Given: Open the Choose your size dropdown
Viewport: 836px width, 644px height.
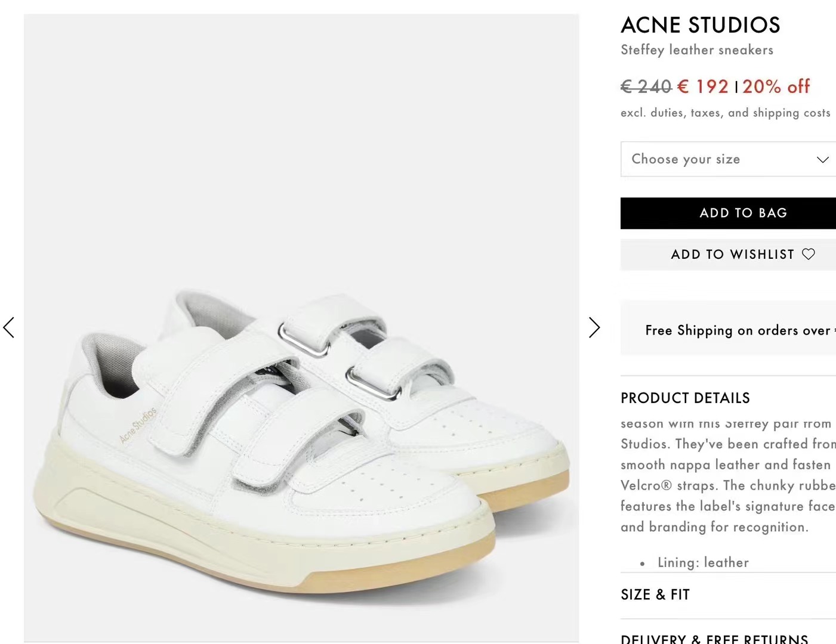Looking at the screenshot, I should (x=728, y=159).
